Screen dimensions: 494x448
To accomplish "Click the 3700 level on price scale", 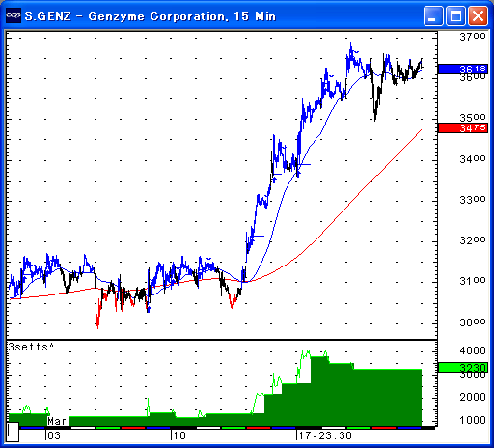I will (473, 37).
